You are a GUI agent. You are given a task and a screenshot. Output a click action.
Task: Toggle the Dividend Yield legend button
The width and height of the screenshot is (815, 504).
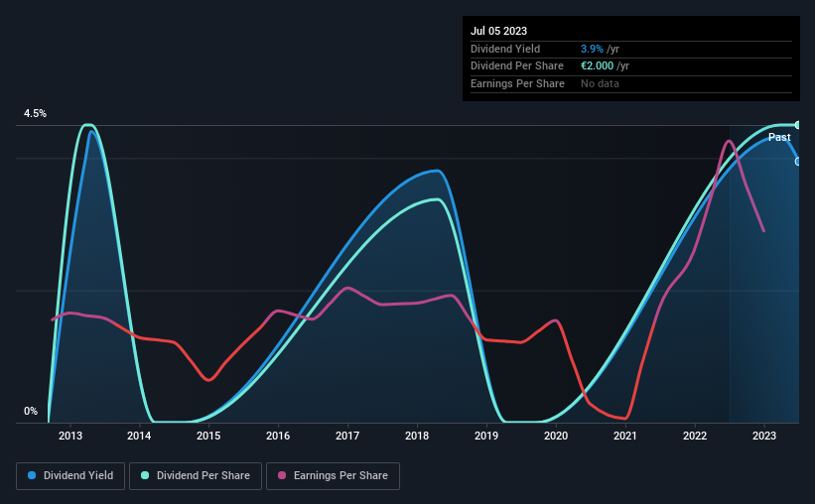point(70,476)
